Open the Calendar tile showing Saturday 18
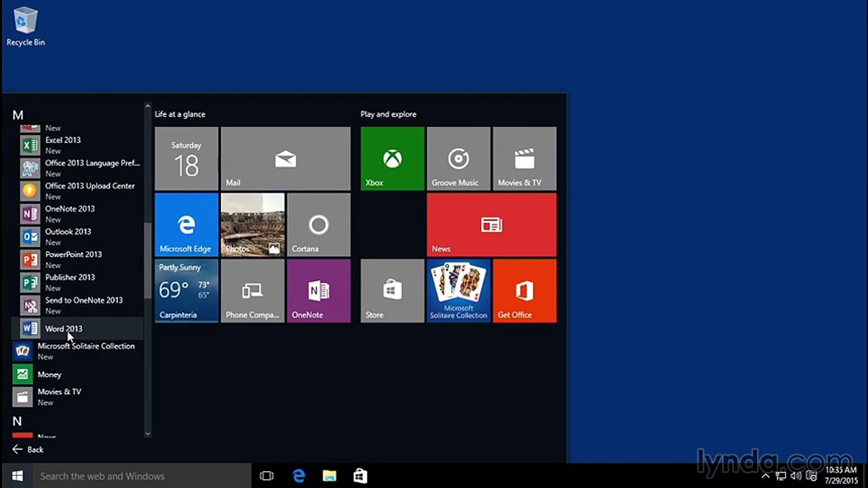 point(186,159)
